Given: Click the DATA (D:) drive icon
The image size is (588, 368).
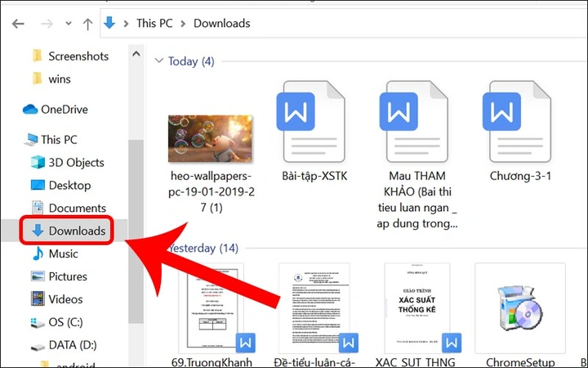Looking at the screenshot, I should tap(38, 345).
